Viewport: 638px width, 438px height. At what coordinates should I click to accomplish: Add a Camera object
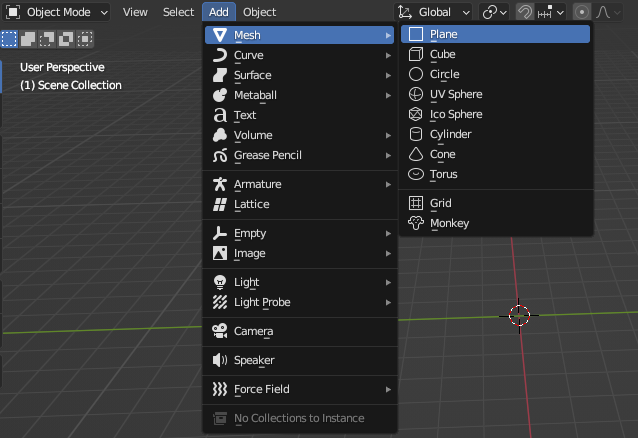[253, 331]
